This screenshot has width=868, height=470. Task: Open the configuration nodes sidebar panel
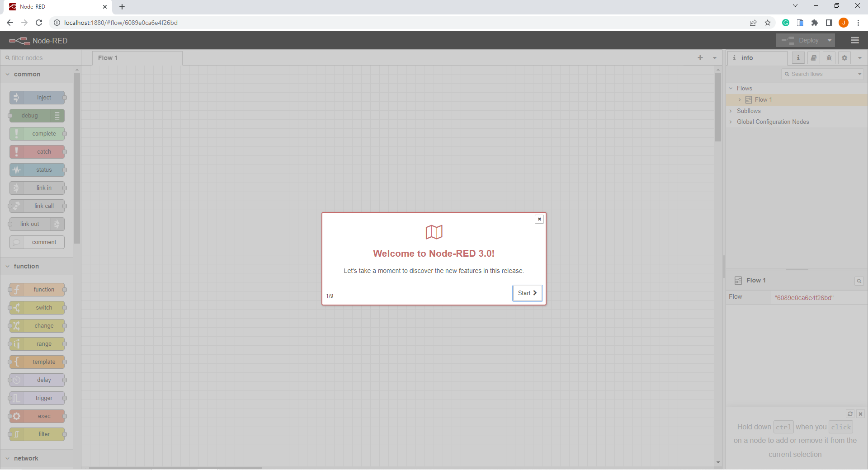click(x=844, y=58)
